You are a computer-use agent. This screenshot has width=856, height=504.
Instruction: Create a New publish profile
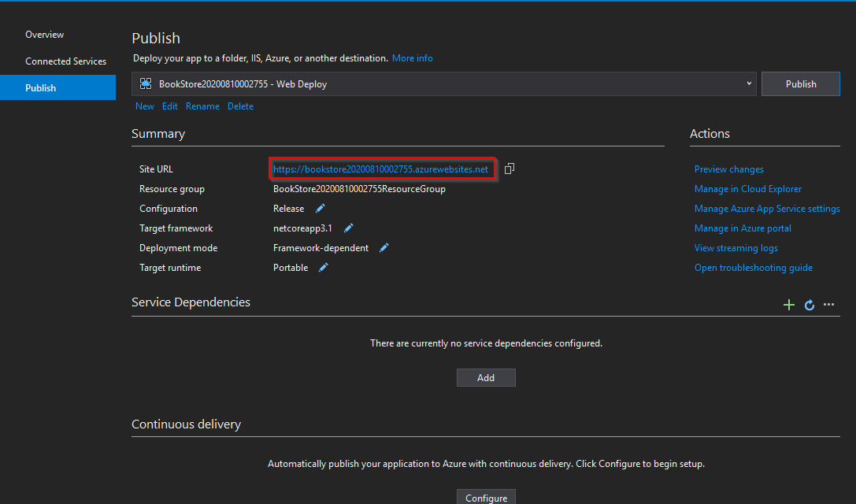pyautogui.click(x=145, y=106)
